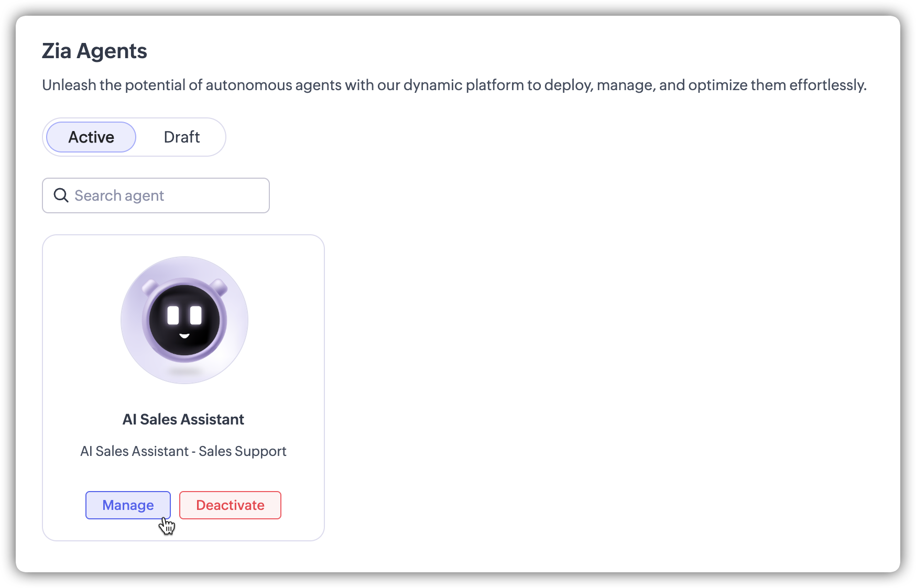Screen dimensions: 916x588
Task: Click the robot avatar's left eye
Action: pyautogui.click(x=173, y=315)
